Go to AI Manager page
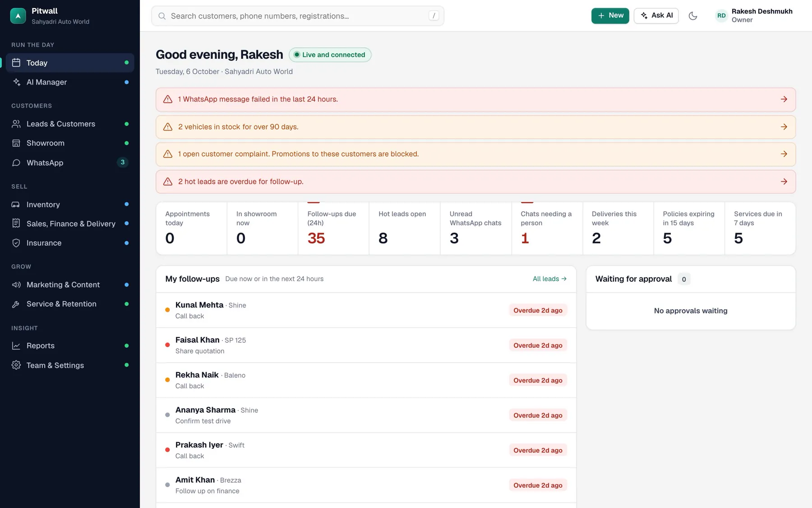The height and width of the screenshot is (508, 812). pos(70,82)
